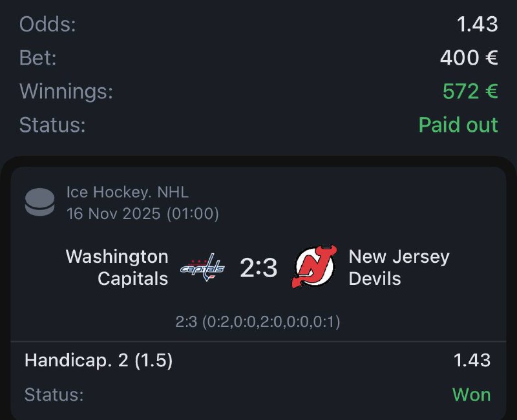Tap the 572 € winnings amount
Screen dimensions: 517x420
[x=470, y=91]
